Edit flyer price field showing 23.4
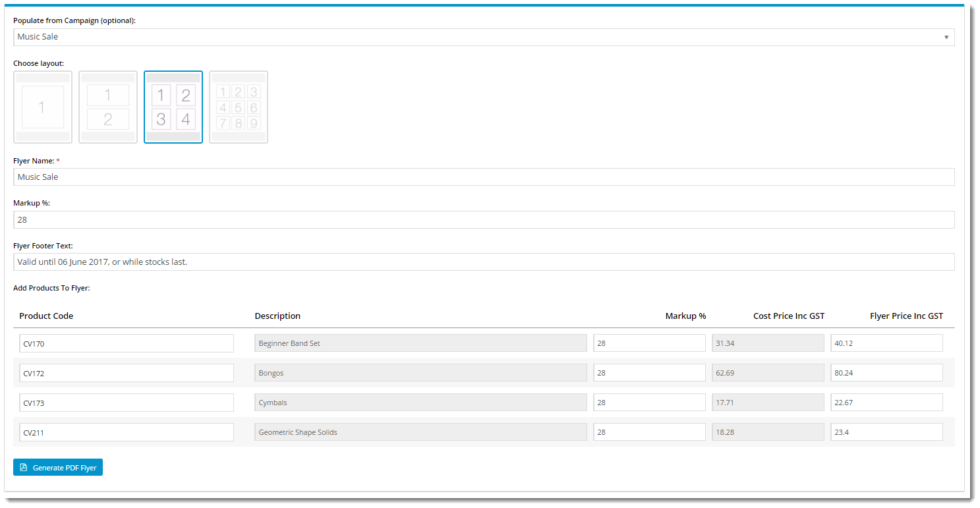The height and width of the screenshot is (508, 980). click(886, 432)
